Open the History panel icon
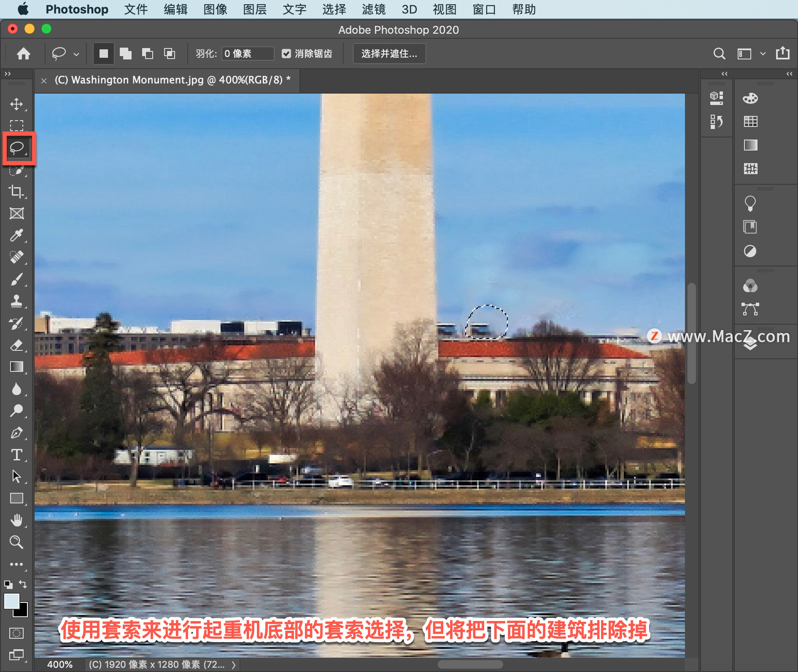 pos(716,122)
